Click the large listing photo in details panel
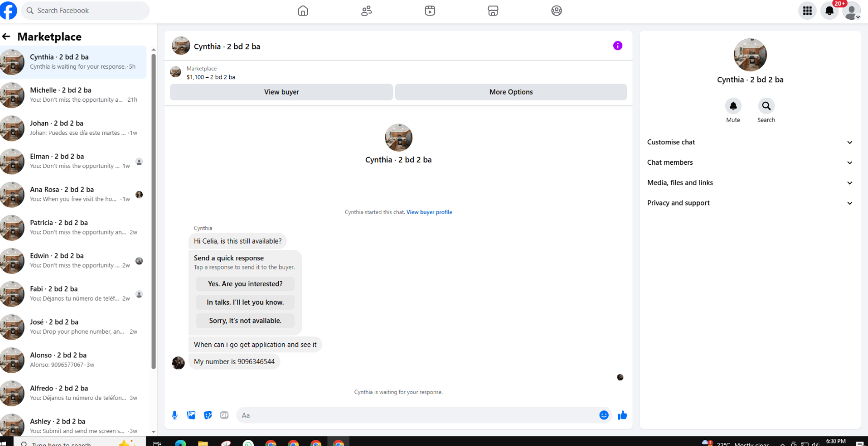Image resolution: width=868 pixels, height=446 pixels. pyautogui.click(x=750, y=54)
